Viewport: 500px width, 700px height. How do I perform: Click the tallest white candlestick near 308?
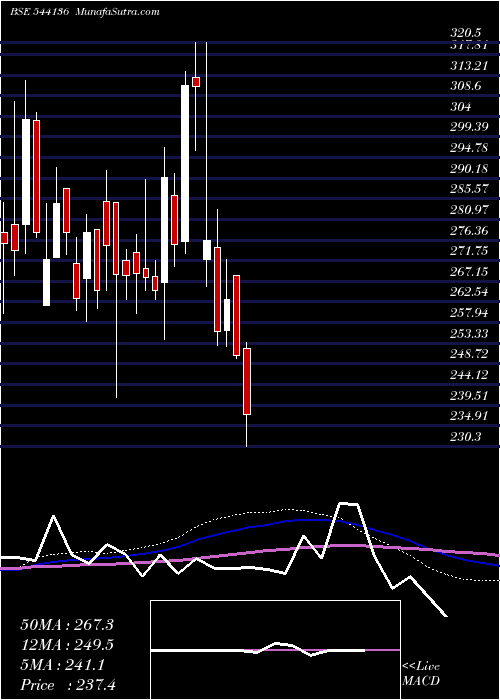pos(185,163)
